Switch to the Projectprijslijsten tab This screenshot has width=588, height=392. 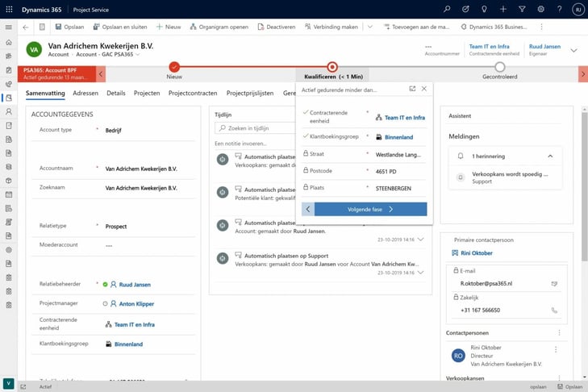click(250, 94)
